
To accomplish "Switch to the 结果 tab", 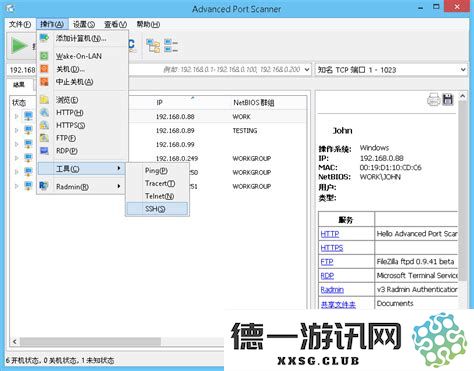I will [x=19, y=85].
